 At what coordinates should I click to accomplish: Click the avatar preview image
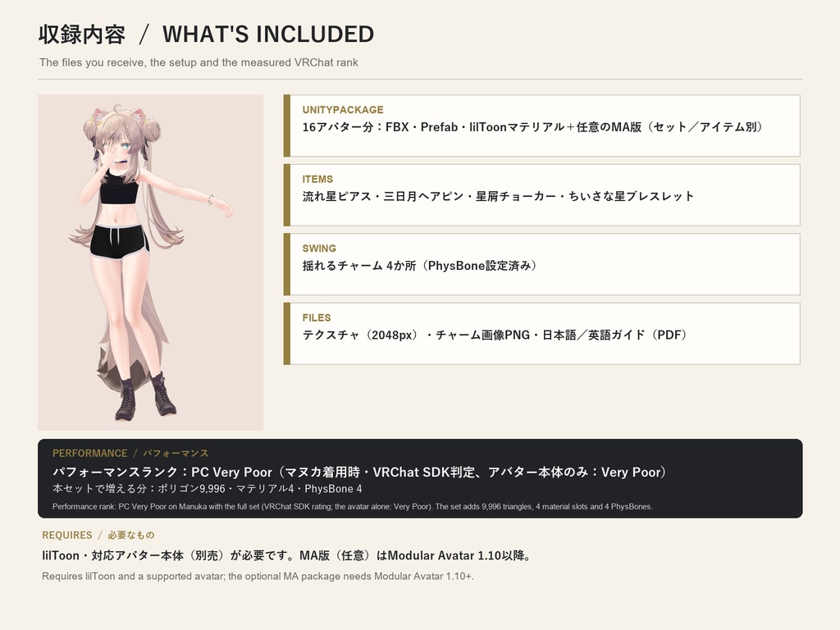151,262
